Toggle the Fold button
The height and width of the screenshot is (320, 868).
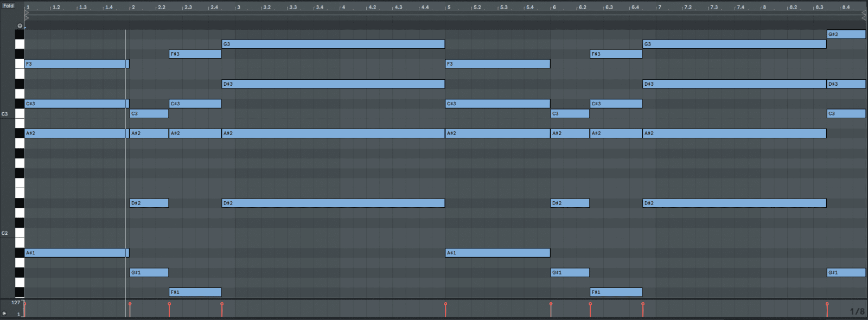click(x=8, y=5)
